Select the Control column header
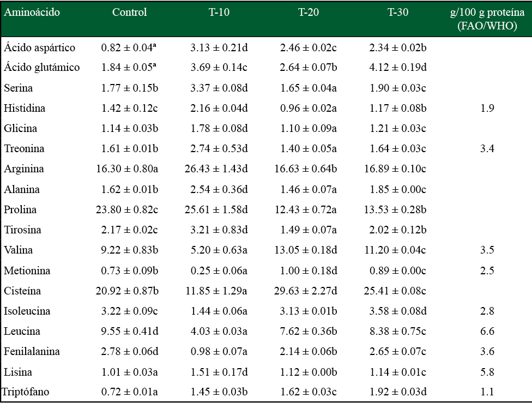The width and height of the screenshot is (532, 403). pos(129,13)
